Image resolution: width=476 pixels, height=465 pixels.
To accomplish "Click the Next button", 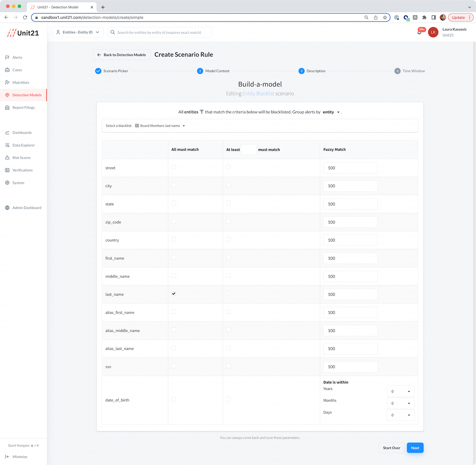I will pyautogui.click(x=415, y=448).
